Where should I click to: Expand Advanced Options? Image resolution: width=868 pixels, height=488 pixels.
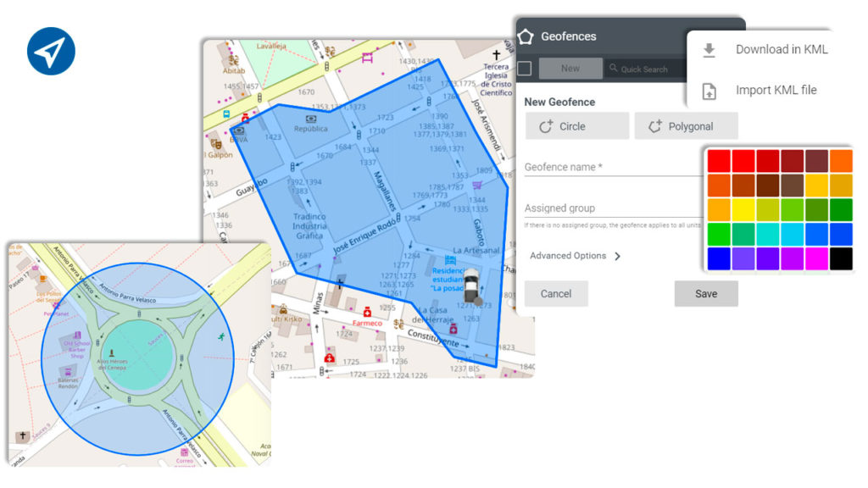(576, 256)
